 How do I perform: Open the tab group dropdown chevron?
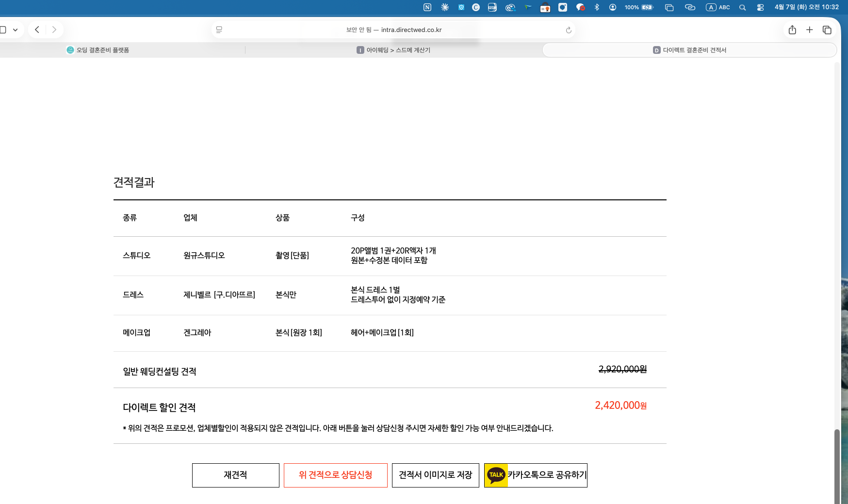click(x=16, y=30)
